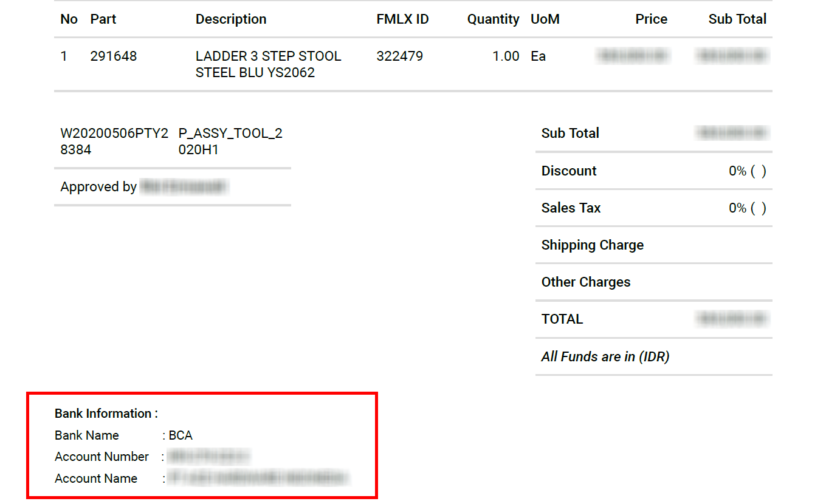Image resolution: width=826 pixels, height=504 pixels.
Task: Click the Discount row label
Action: click(569, 171)
